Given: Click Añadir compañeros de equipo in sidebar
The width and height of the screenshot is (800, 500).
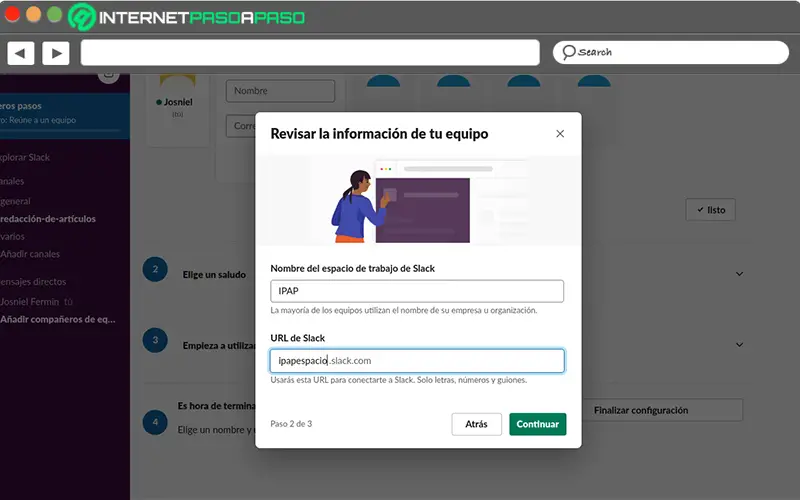Looking at the screenshot, I should click(58, 319).
